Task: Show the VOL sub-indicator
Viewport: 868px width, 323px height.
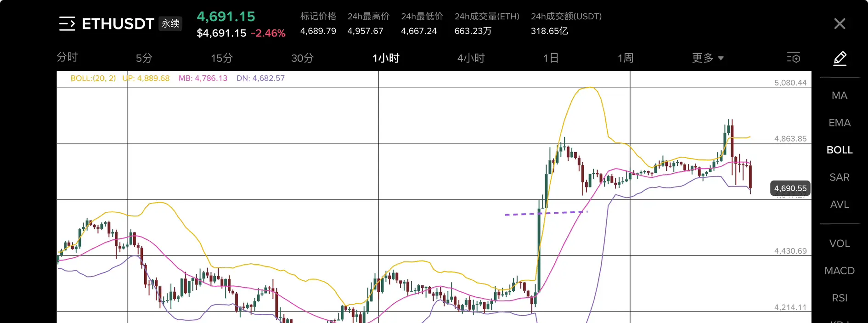Action: coord(840,244)
